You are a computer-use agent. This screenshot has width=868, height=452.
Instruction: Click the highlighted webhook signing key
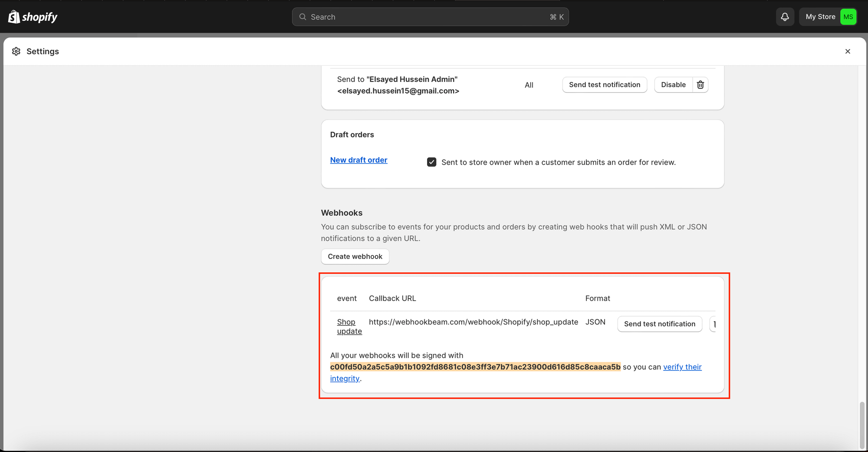coord(475,367)
